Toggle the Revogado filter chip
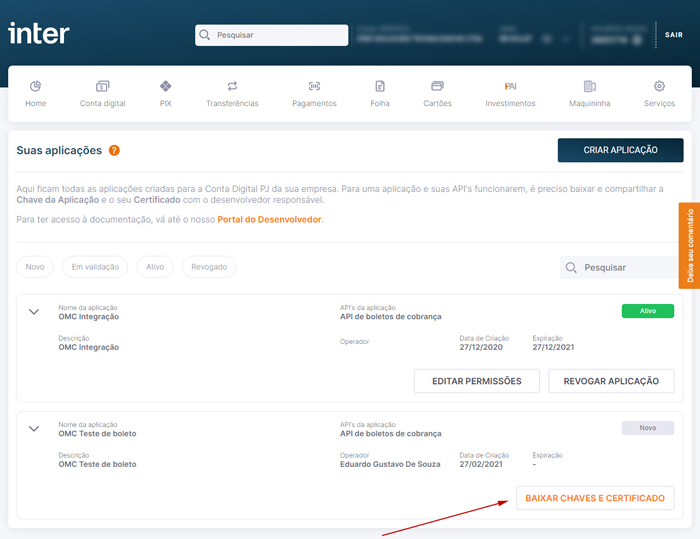This screenshot has width=700, height=539. coord(209,267)
